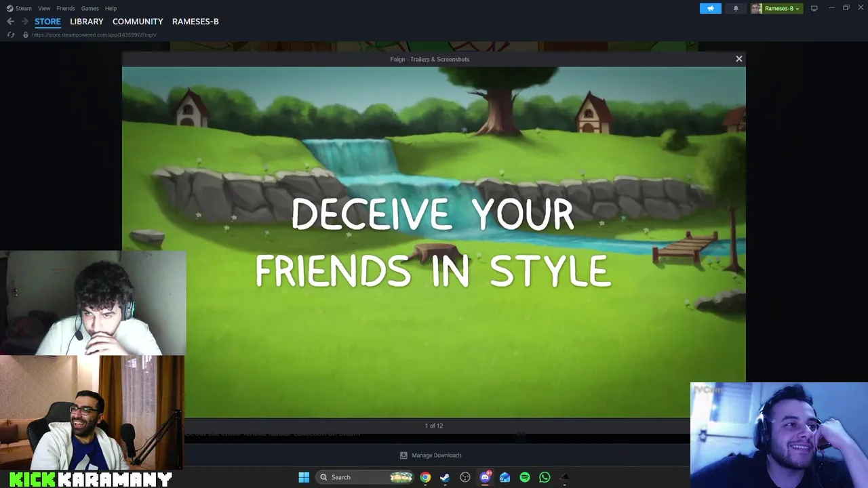Switch to the LIBRARY tab

pos(87,22)
